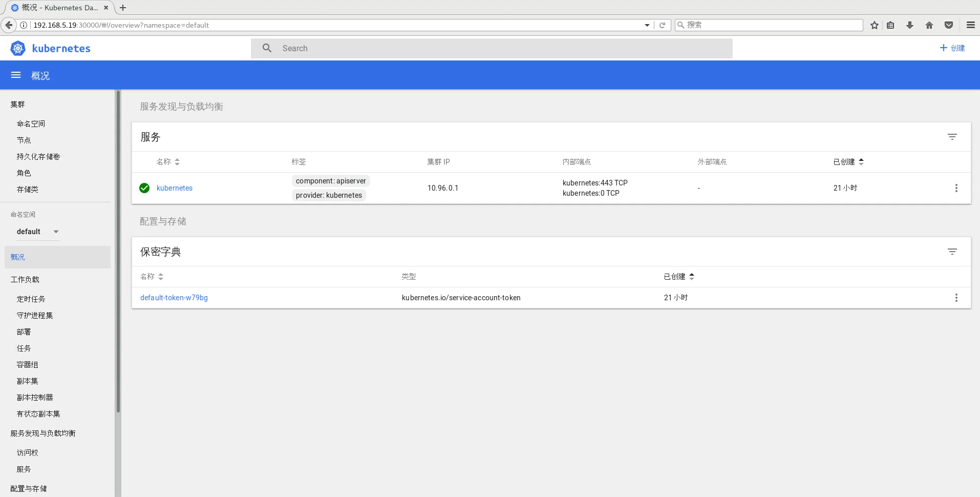Open 任务 in sidebar
The image size is (980, 497).
point(24,348)
